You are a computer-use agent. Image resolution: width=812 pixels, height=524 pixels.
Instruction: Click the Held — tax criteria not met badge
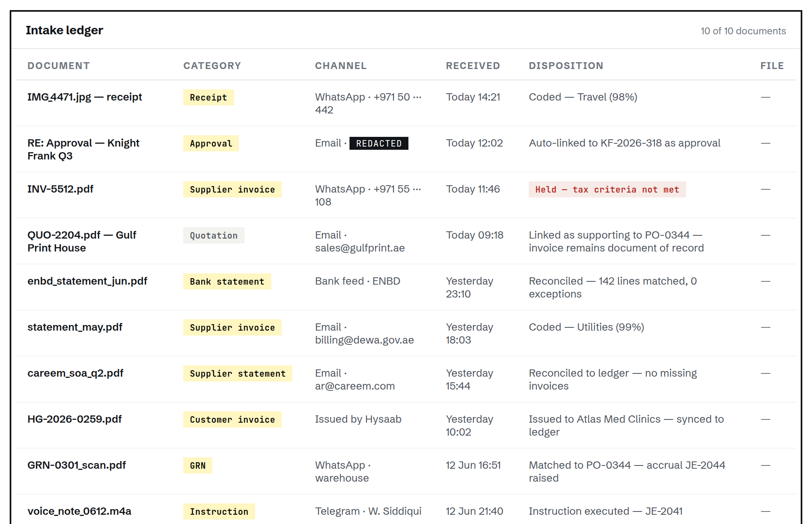tap(607, 189)
